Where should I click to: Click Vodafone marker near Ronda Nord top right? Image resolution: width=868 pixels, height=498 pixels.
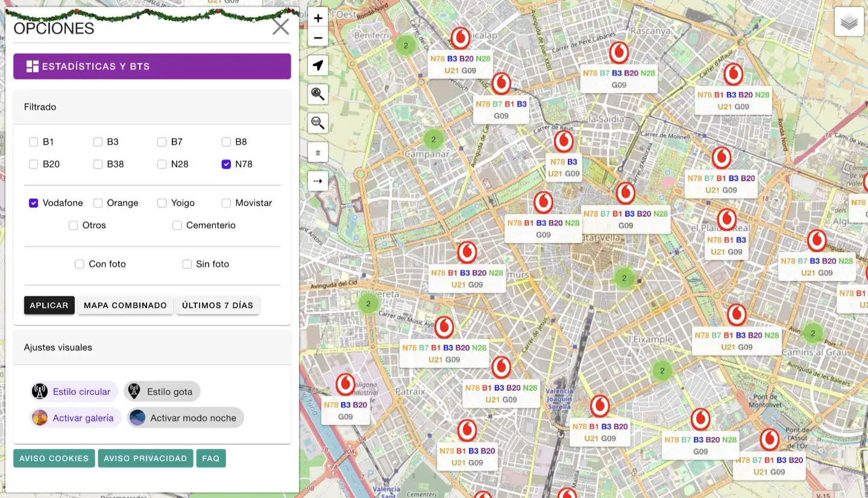(733, 74)
